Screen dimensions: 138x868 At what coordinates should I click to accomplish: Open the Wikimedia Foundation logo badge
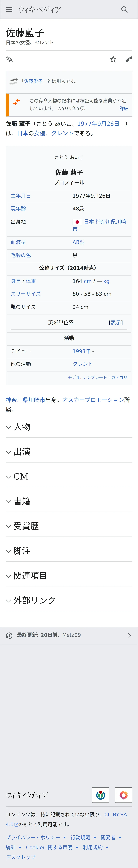101,795
